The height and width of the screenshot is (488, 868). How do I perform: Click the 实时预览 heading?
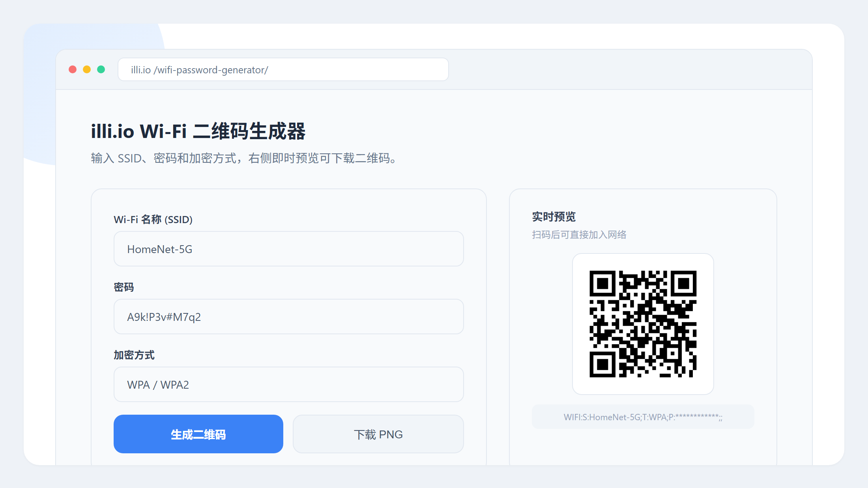click(x=554, y=216)
